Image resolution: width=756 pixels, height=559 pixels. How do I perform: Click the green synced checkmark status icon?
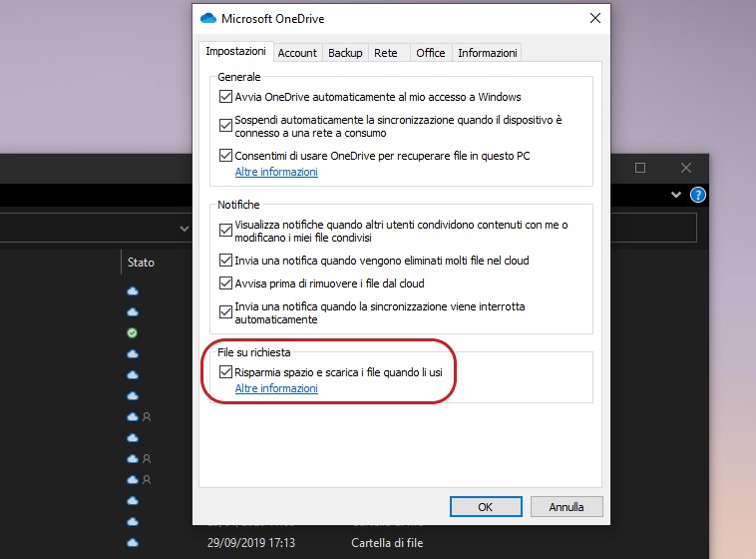(x=132, y=332)
